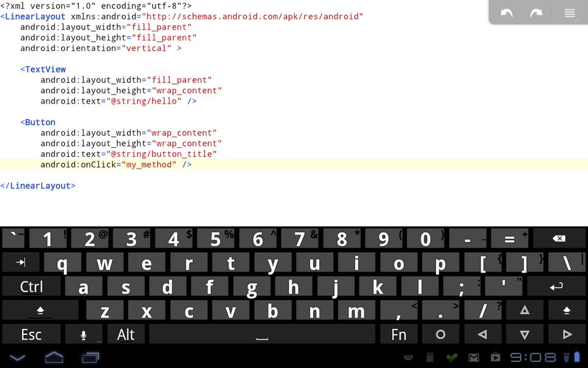The height and width of the screenshot is (368, 588).
Task: Tap the backtick/tilde key
Action: 13,239
